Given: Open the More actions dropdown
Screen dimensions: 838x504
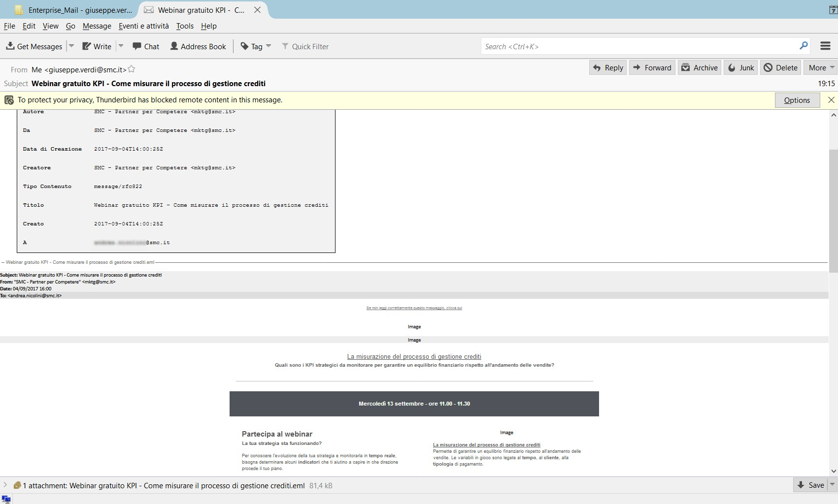Looking at the screenshot, I should [x=820, y=67].
